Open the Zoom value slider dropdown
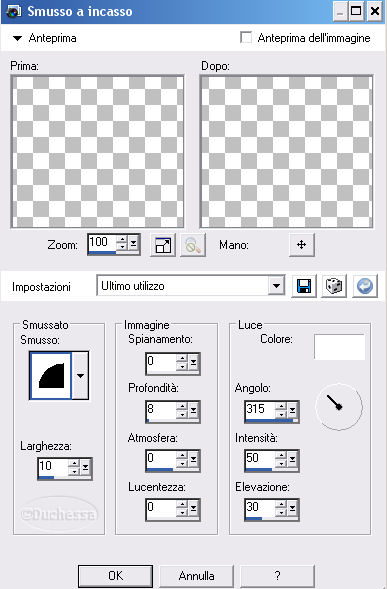This screenshot has height=589, width=387. [x=133, y=245]
